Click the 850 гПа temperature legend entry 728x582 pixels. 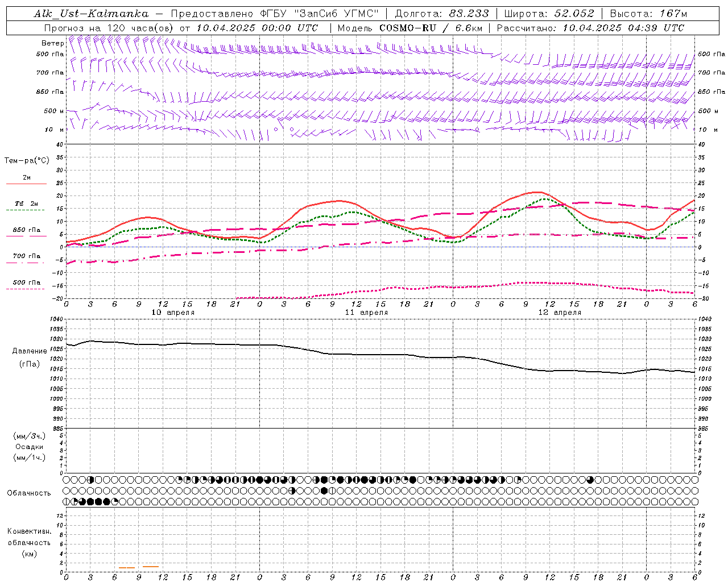pyautogui.click(x=27, y=230)
